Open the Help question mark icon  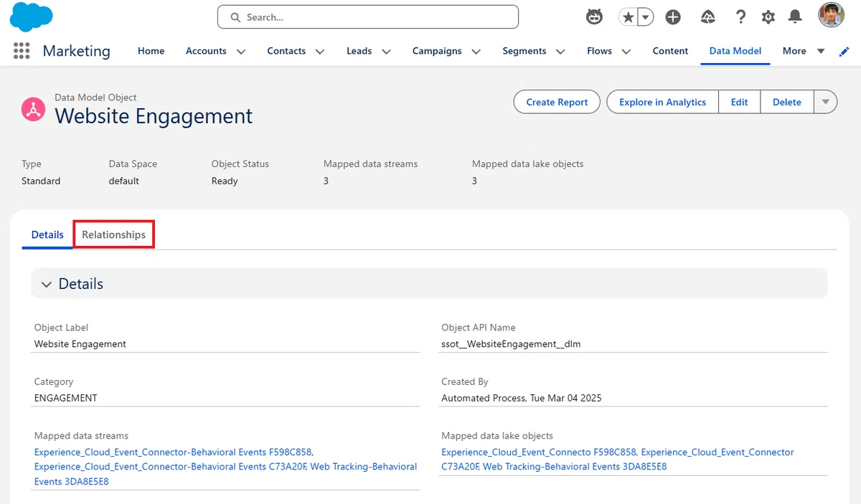[x=740, y=17]
